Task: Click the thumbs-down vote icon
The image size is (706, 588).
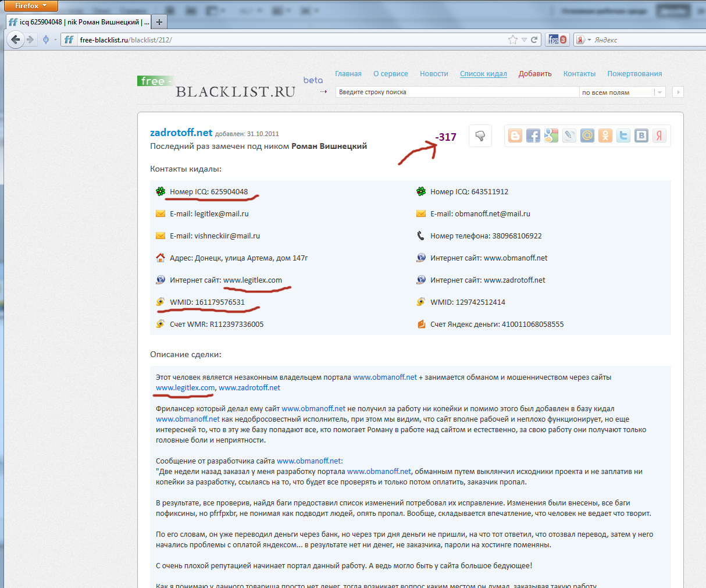Action: tap(480, 136)
